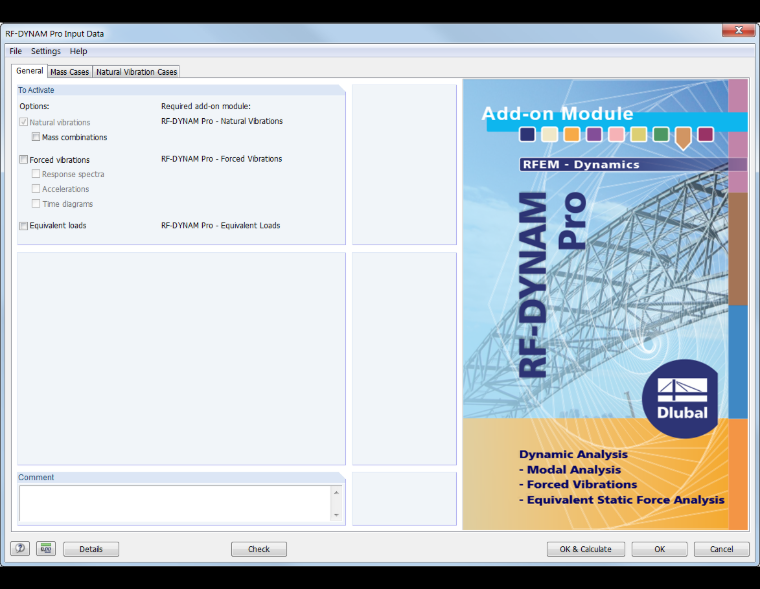Click the 'RF-DYNAM Pro - Natural Vibrations' text
This screenshot has height=589, width=760.
pos(222,121)
